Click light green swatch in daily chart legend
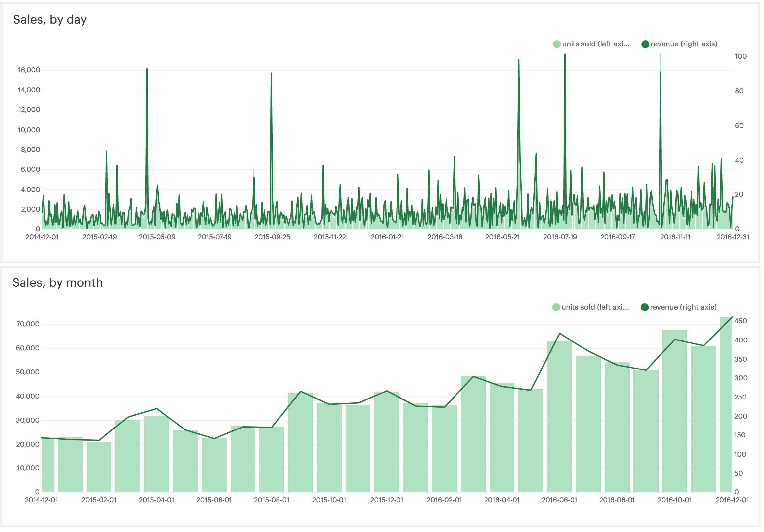The height and width of the screenshot is (532, 764). (557, 44)
